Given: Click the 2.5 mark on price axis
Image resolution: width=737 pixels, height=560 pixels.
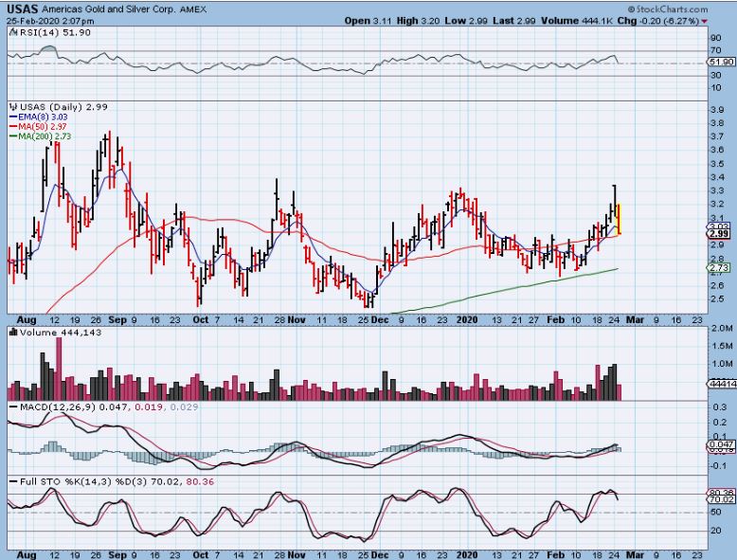Looking at the screenshot, I should click(717, 299).
